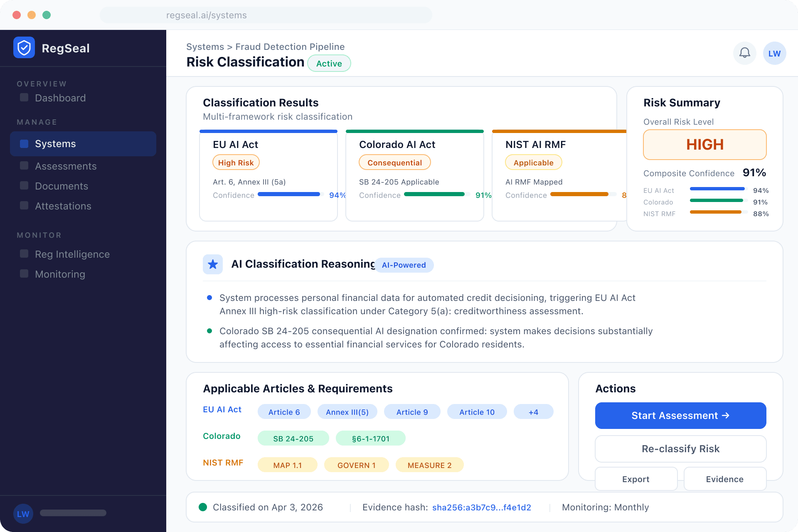Click the LW avatar in top right
The height and width of the screenshot is (532, 798).
pos(774,53)
